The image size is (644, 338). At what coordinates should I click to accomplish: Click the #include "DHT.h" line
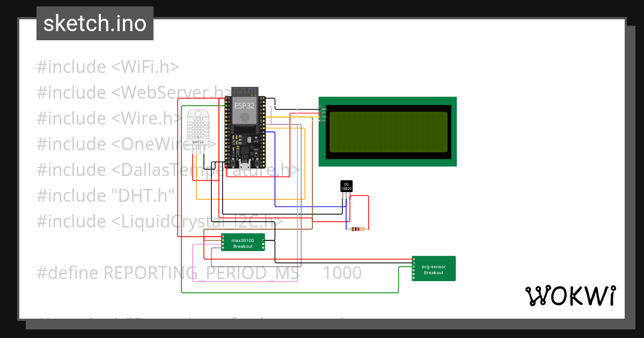(x=105, y=195)
